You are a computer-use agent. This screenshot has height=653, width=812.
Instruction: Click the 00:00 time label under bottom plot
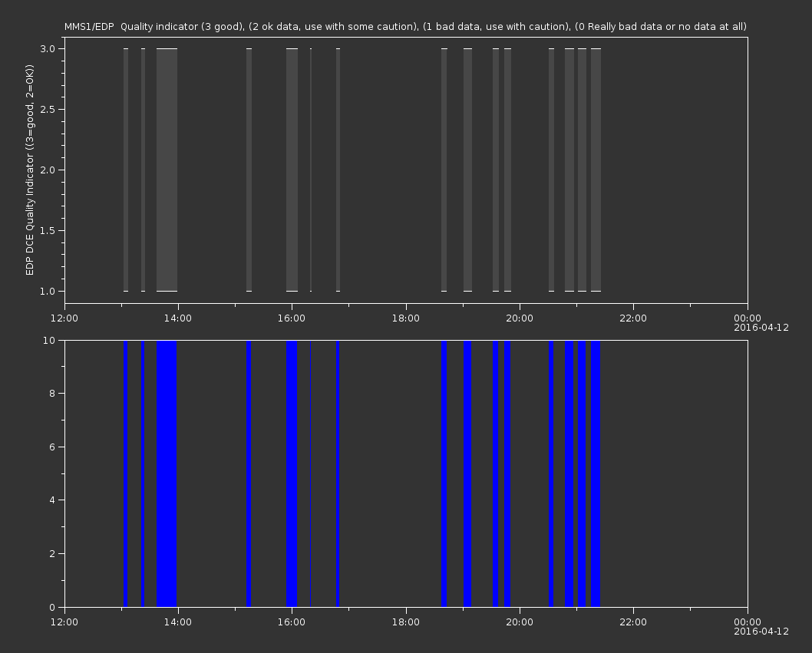coord(748,622)
